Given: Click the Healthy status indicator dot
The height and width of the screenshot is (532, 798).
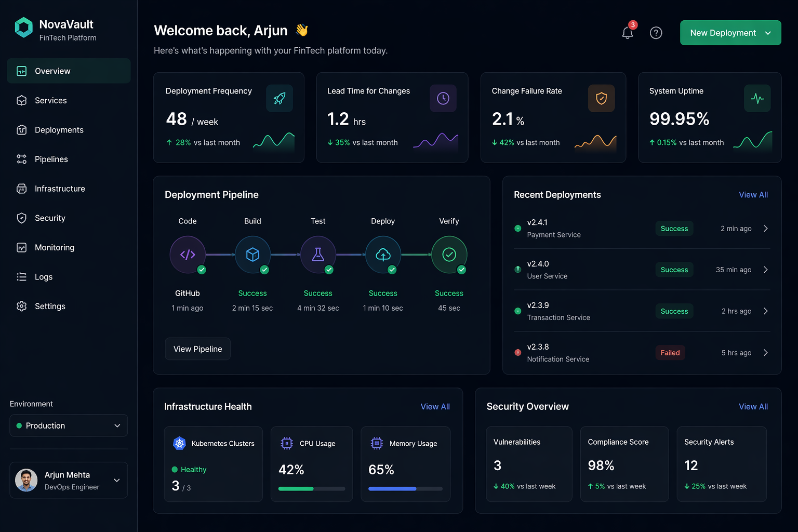Looking at the screenshot, I should pyautogui.click(x=175, y=469).
